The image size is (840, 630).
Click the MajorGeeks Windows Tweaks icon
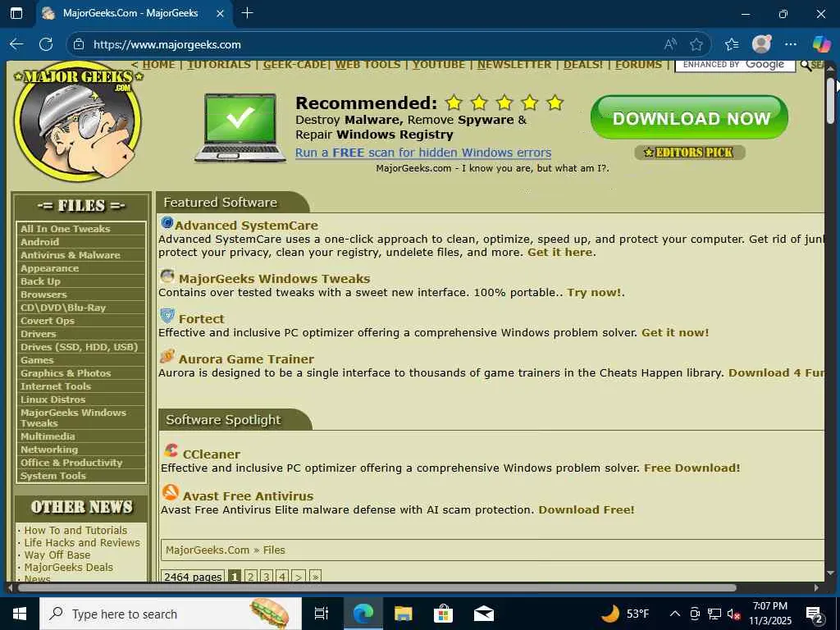(167, 276)
